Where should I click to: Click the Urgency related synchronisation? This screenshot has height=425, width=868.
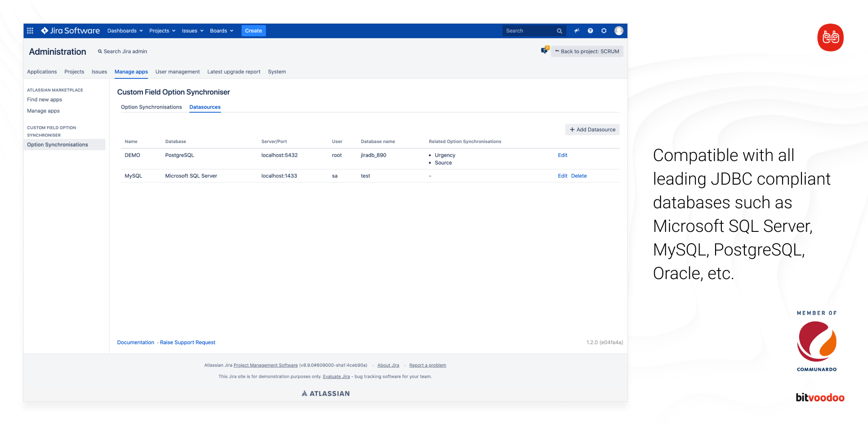coord(445,155)
